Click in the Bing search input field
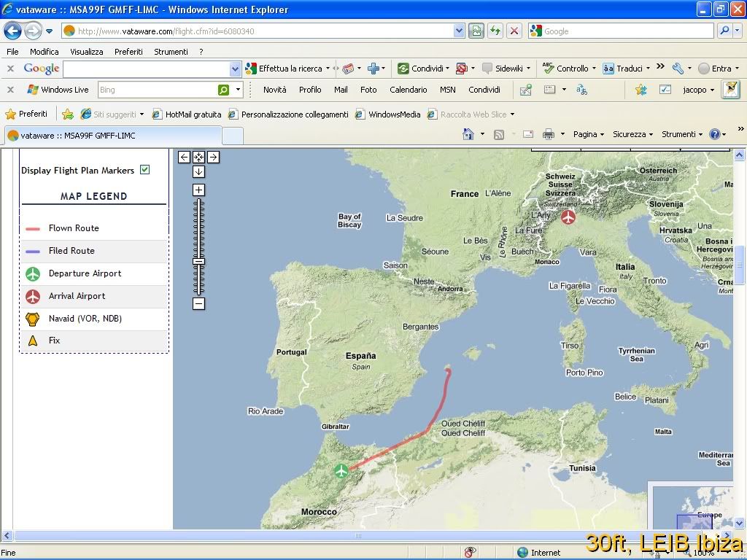Viewport: 747px width, 560px height. [x=158, y=90]
